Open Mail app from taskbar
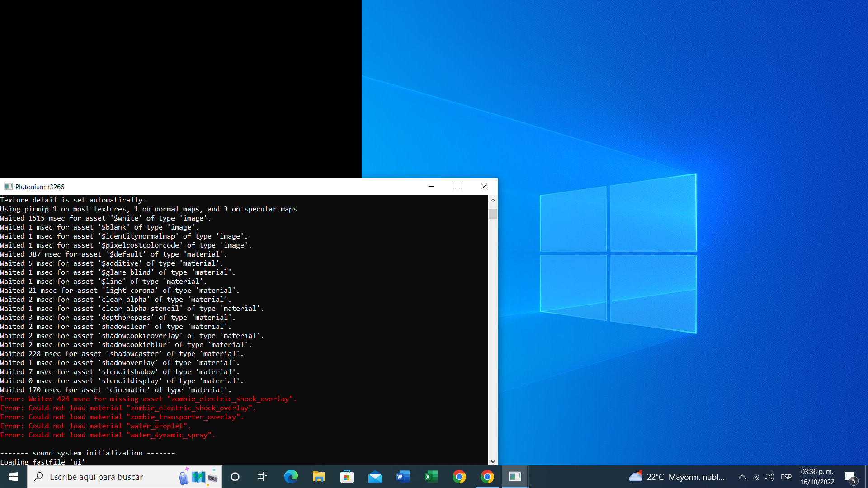 point(375,477)
